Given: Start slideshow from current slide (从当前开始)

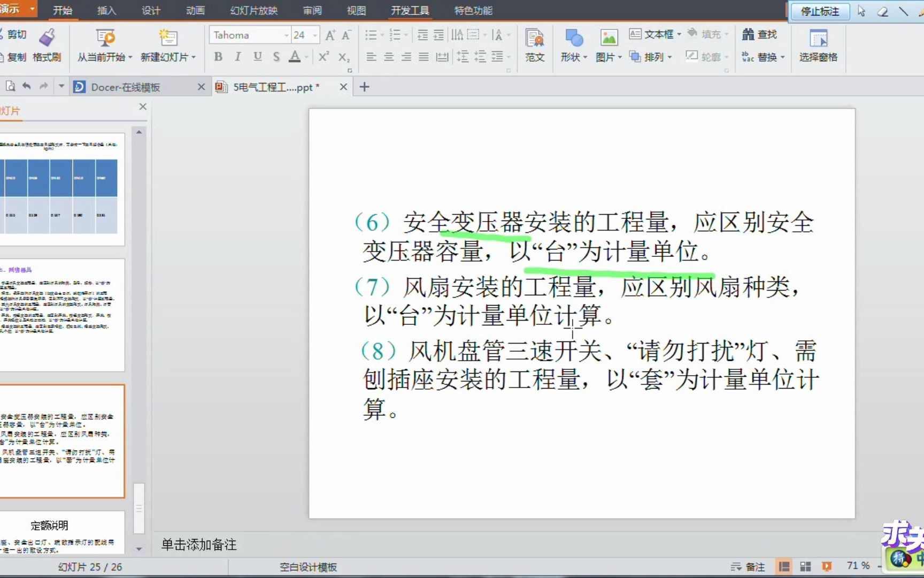Looking at the screenshot, I should click(105, 37).
